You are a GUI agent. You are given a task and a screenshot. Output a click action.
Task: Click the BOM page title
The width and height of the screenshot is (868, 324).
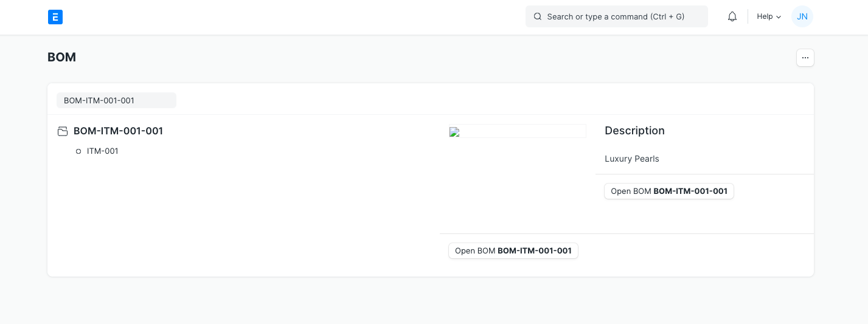point(61,57)
